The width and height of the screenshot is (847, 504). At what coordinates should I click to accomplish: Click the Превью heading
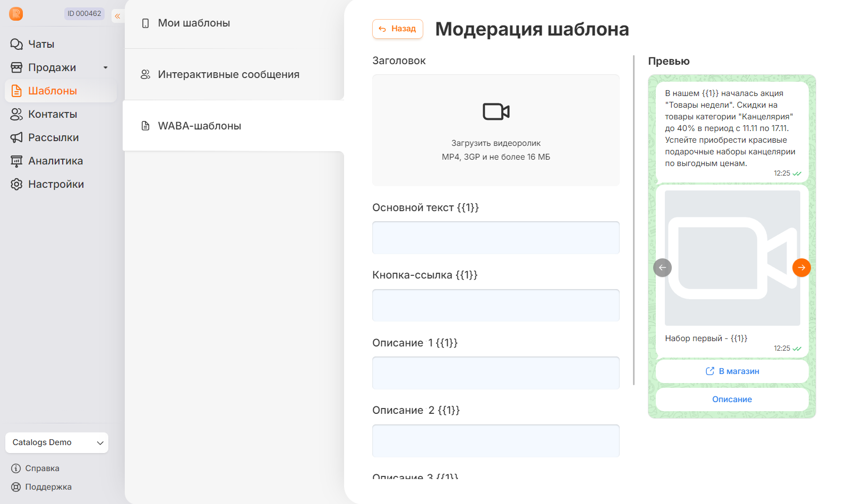click(x=669, y=62)
